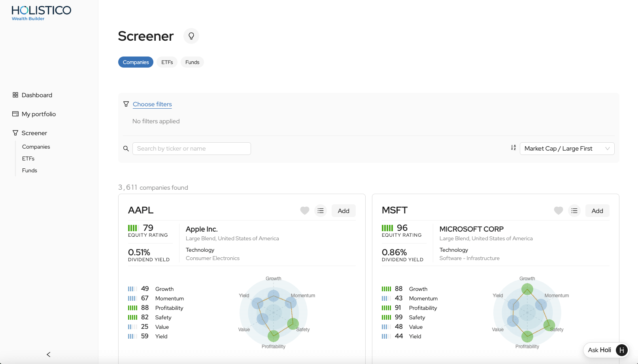The image size is (638, 364).
Task: Open My portfolio from the sidebar
Action: [x=39, y=114]
